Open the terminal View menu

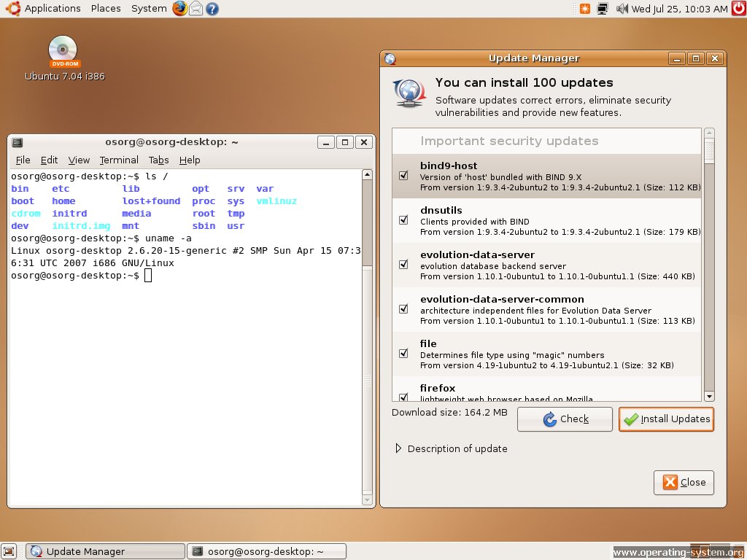pyautogui.click(x=79, y=160)
